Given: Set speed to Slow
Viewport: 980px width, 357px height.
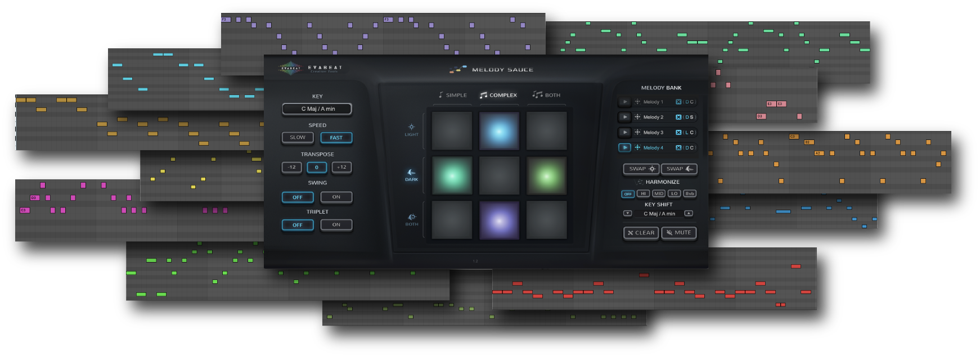Looking at the screenshot, I should coord(298,137).
